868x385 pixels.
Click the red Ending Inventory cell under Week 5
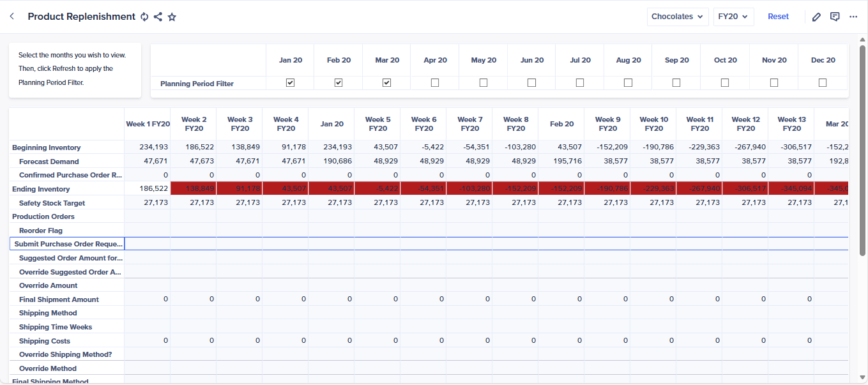[x=377, y=189]
